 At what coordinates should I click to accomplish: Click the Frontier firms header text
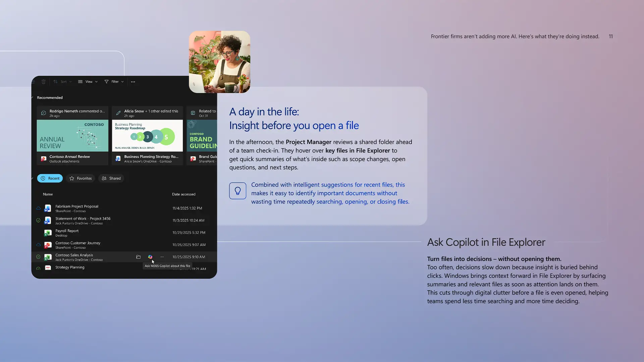515,37
